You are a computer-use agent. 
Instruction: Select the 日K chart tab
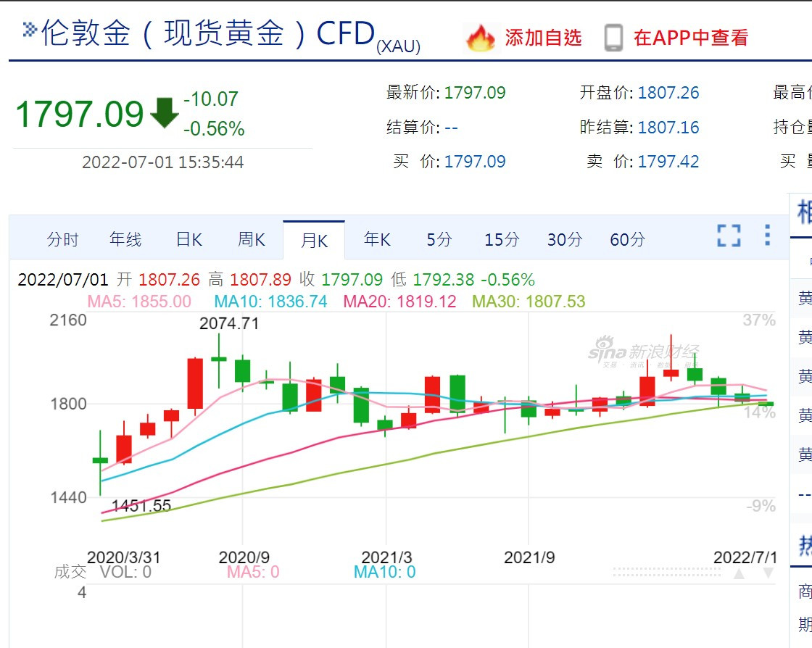point(189,240)
